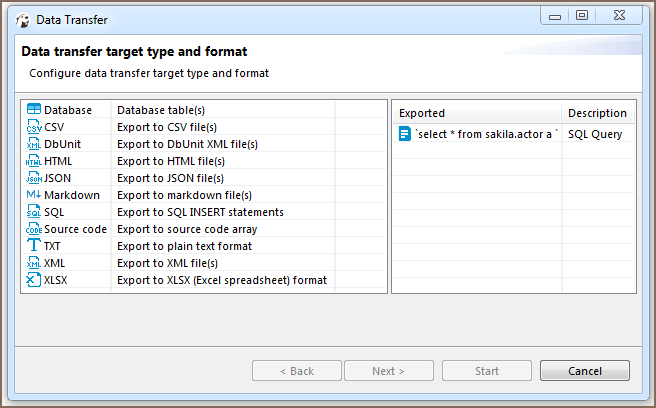656x408 pixels.
Task: Pick the HTML export icon
Action: (34, 161)
